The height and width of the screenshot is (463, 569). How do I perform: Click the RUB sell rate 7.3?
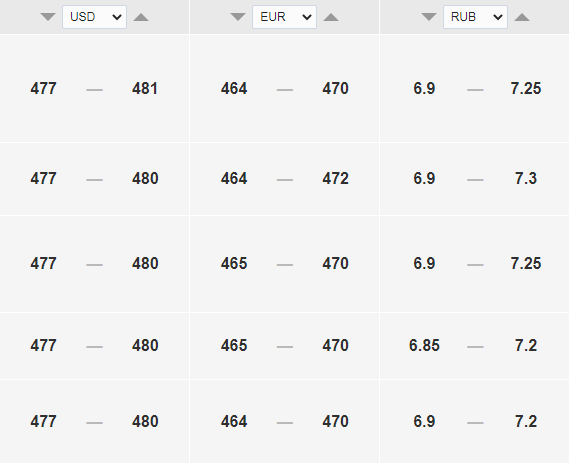tap(526, 179)
